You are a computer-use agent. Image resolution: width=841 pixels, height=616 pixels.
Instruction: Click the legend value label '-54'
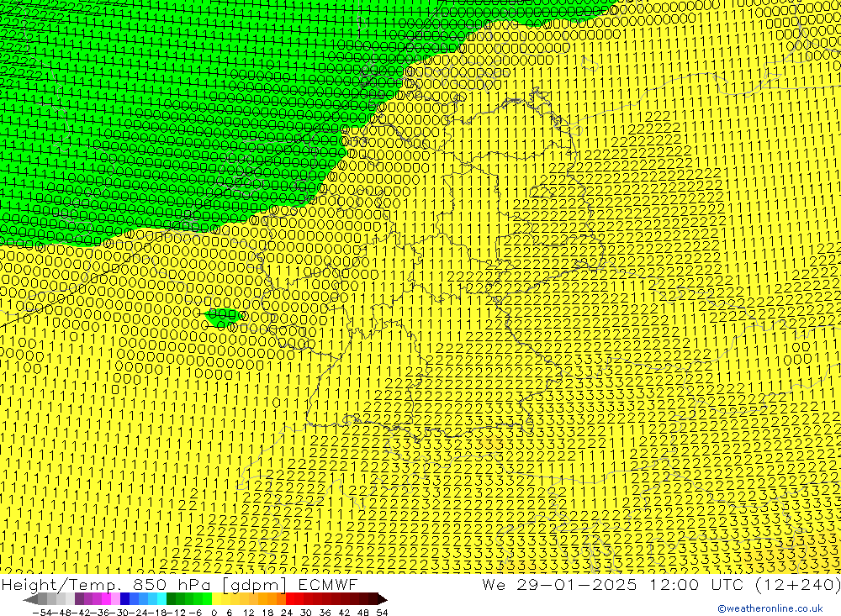42,613
